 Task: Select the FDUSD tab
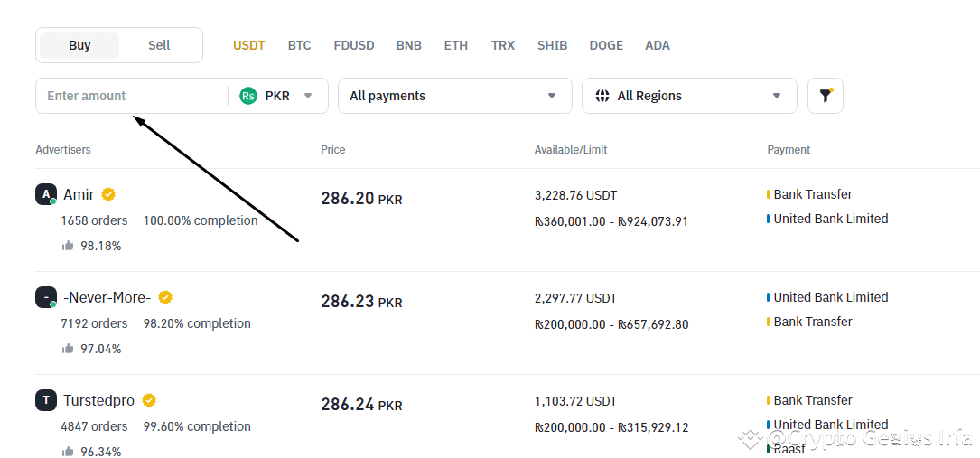pyautogui.click(x=353, y=45)
